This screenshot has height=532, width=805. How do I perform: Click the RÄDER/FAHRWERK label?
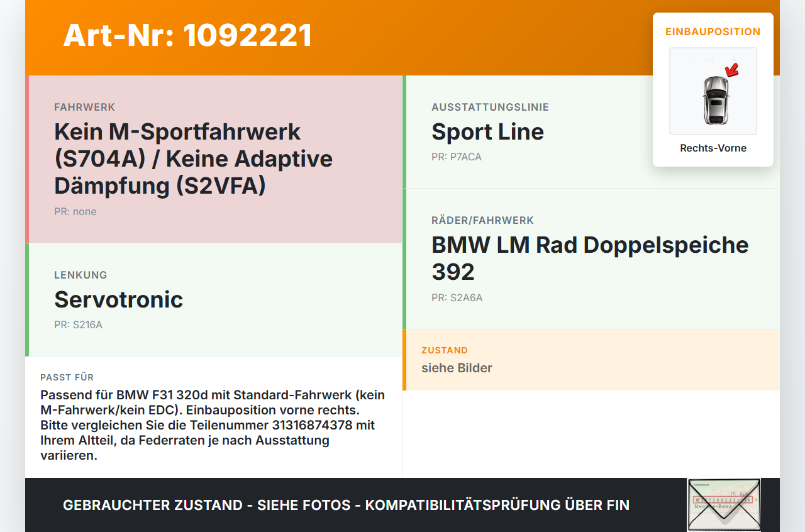tap(482, 221)
